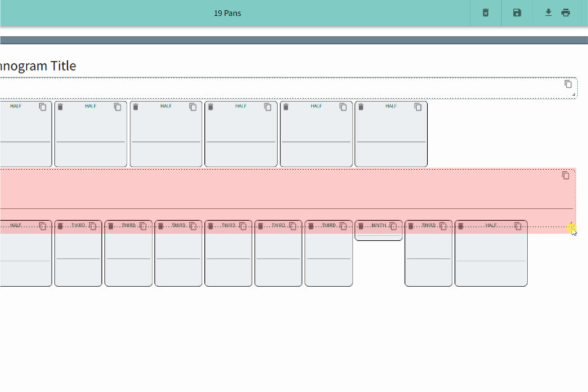
Task: Delete the last HALF pan in the bottom row
Action: click(460, 226)
